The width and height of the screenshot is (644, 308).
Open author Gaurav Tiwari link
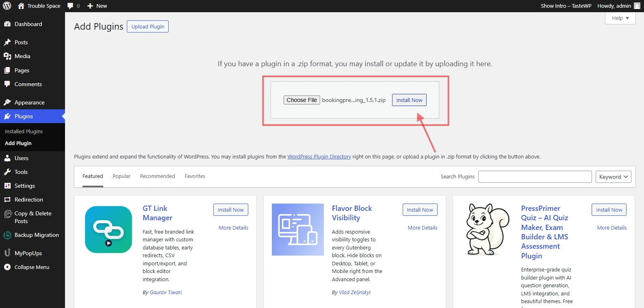click(x=166, y=292)
